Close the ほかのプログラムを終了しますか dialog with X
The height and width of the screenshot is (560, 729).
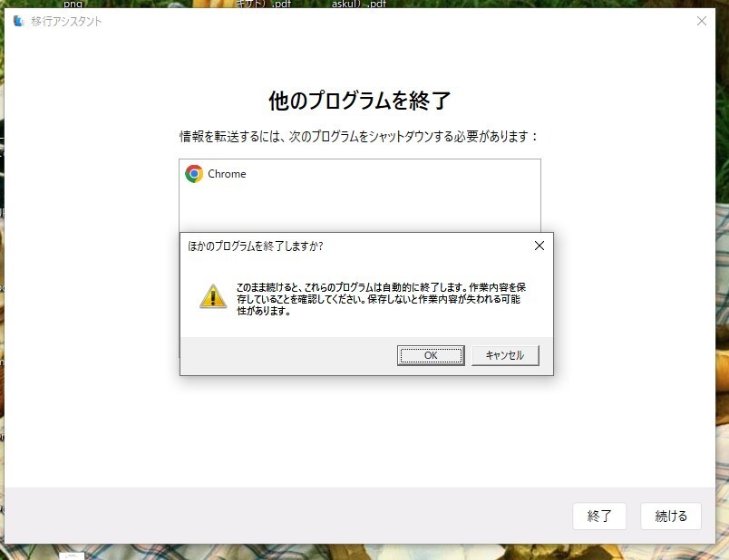point(539,246)
